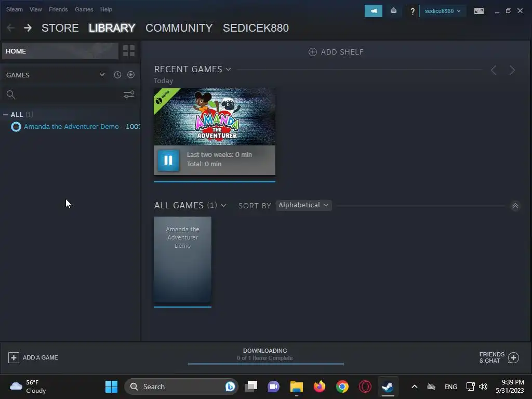The image size is (532, 399).
Task: Open the Friends menu
Action: click(x=58, y=9)
